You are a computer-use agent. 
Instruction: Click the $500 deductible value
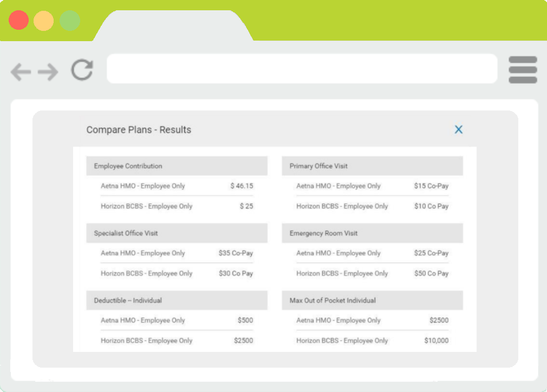click(x=245, y=320)
